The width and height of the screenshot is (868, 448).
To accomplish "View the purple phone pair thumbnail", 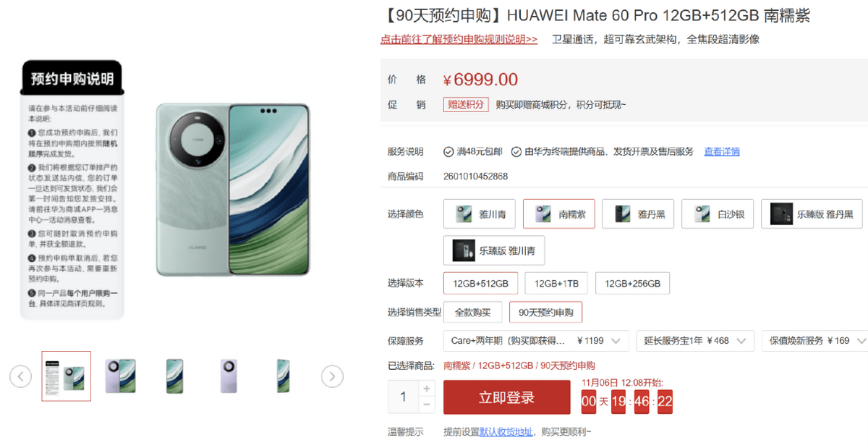I will click(121, 376).
